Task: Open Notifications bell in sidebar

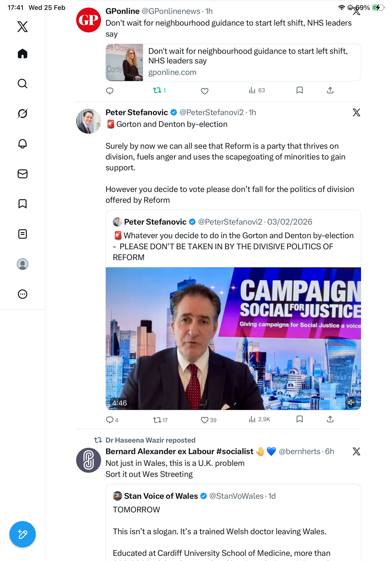Action: coord(23,144)
